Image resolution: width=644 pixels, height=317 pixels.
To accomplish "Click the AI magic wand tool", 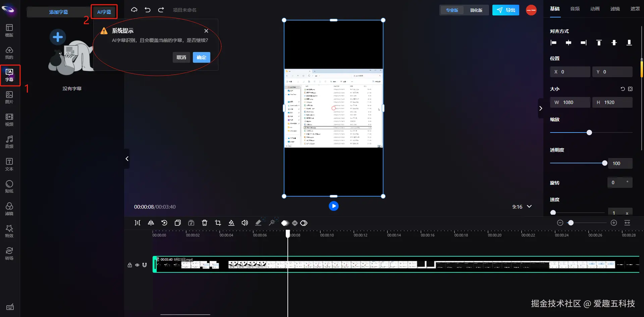I will tap(272, 222).
